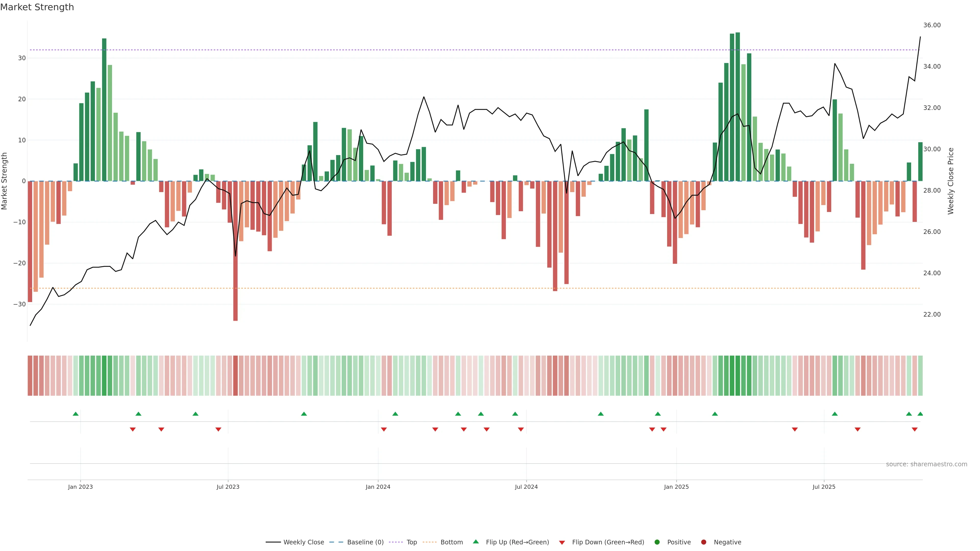Image resolution: width=980 pixels, height=551 pixels.
Task: Click the sharemaestro.com source text
Action: pos(926,464)
